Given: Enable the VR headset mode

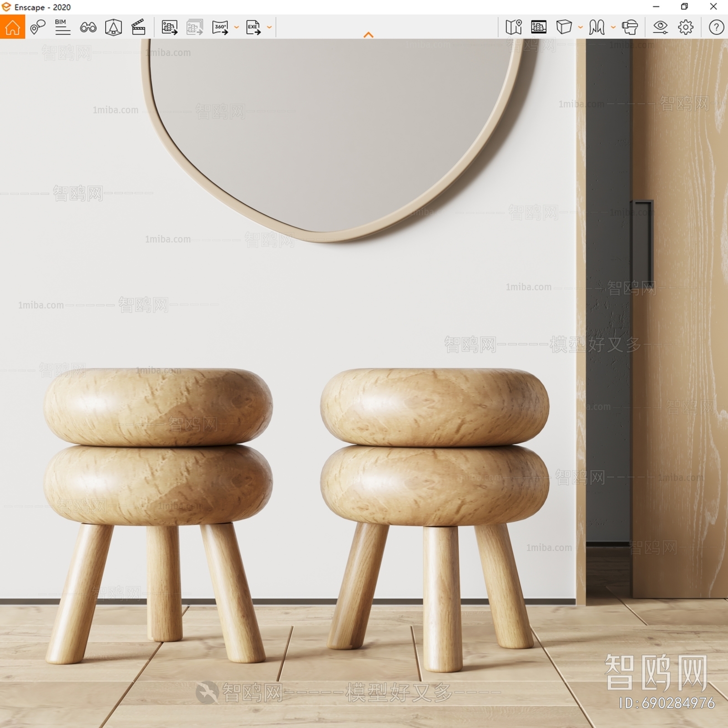Looking at the screenshot, I should click(x=630, y=27).
